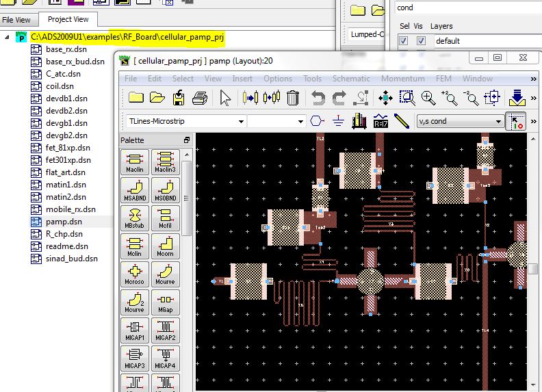This screenshot has width=542, height=392.
Task: Click the trash can Delete icon
Action: pos(293,99)
